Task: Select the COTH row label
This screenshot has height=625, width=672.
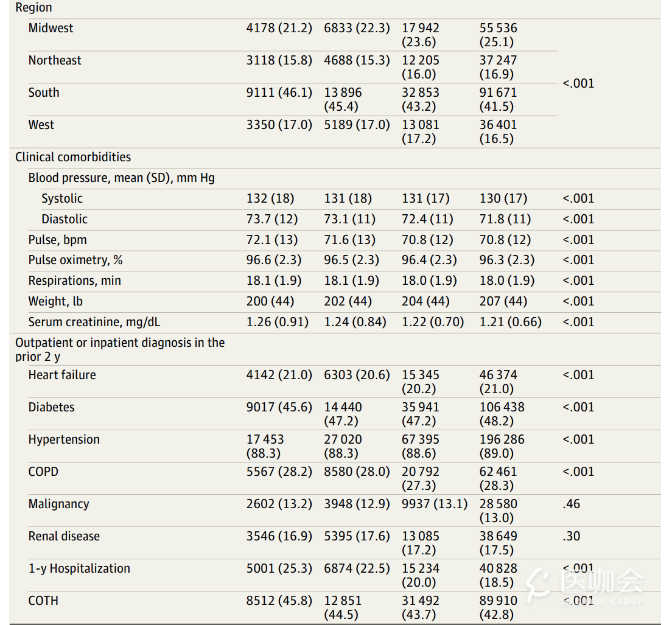Action: [43, 601]
